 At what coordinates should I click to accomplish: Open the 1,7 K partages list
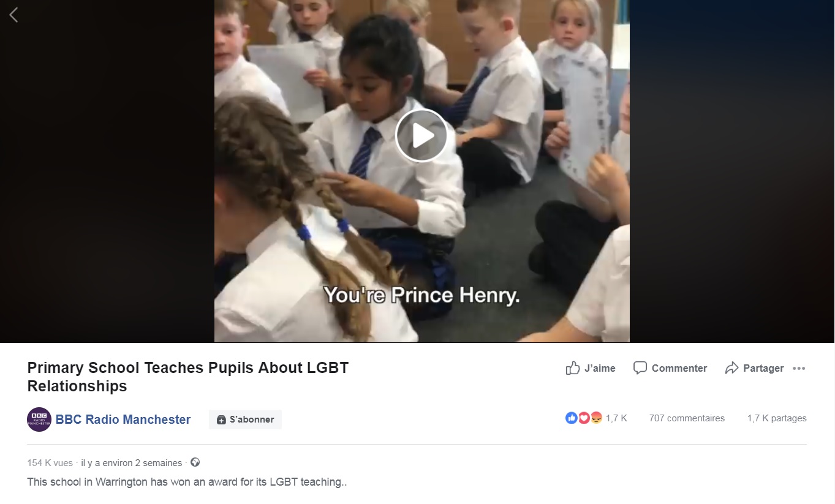pyautogui.click(x=777, y=418)
